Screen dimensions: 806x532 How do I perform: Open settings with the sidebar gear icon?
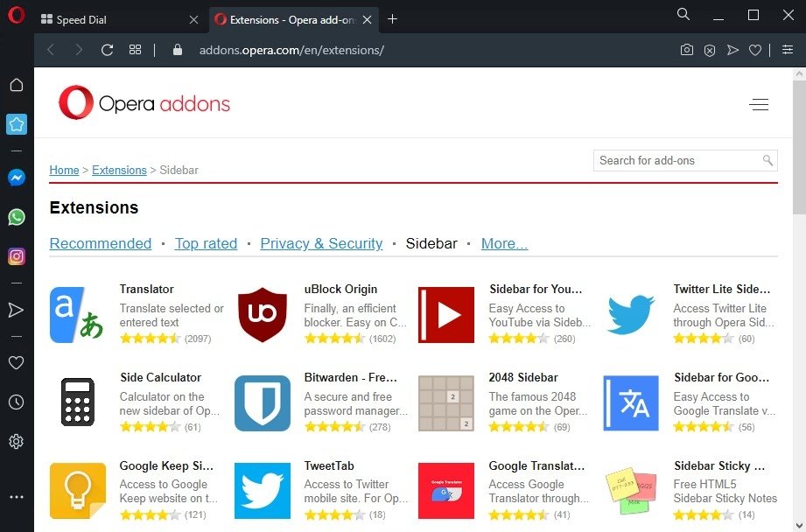[16, 442]
